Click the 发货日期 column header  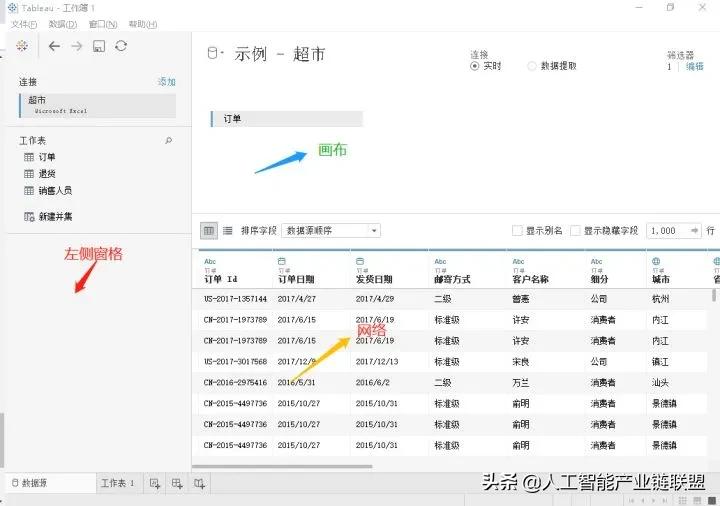pyautogui.click(x=374, y=279)
